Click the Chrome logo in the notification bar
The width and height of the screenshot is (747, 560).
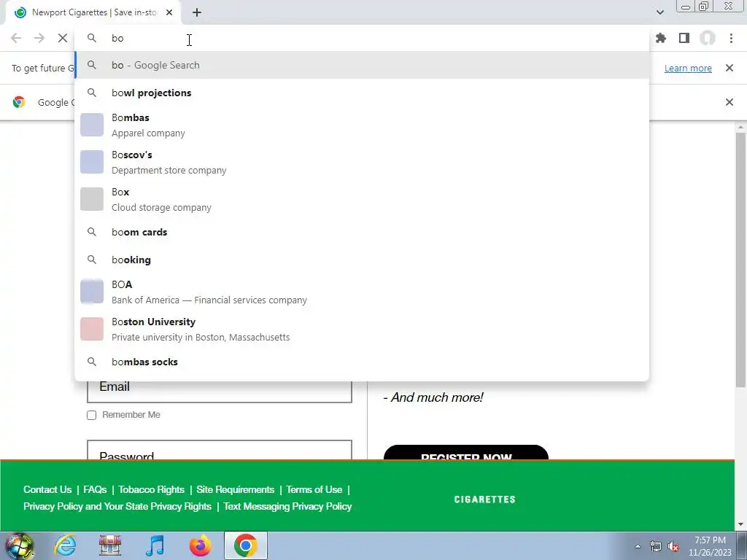19,102
